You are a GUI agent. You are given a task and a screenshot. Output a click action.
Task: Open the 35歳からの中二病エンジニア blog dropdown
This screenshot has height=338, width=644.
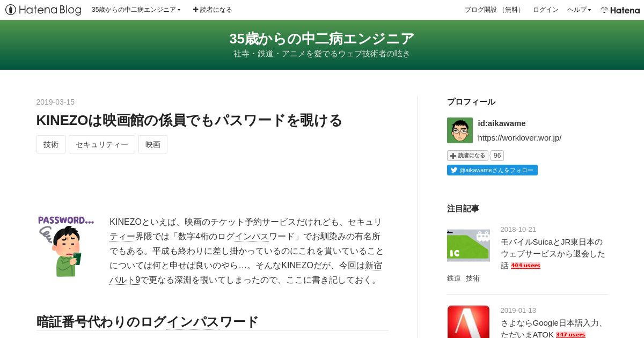click(x=136, y=10)
